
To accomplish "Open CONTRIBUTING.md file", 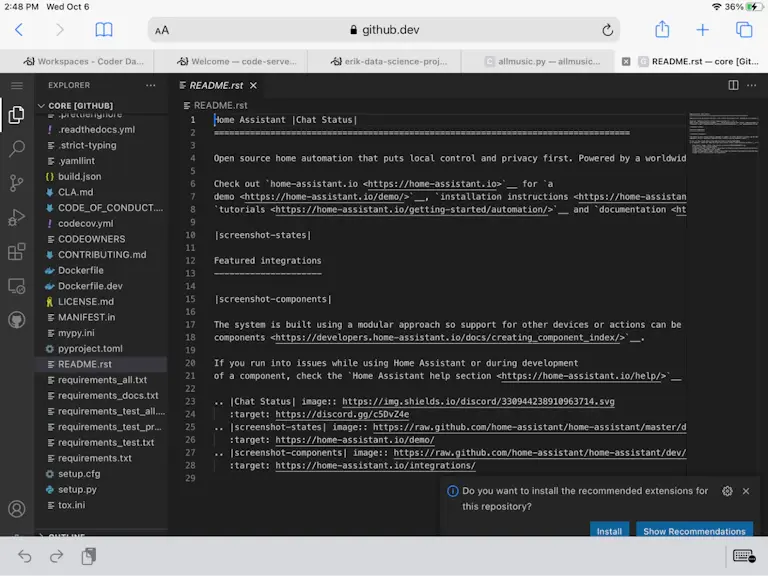I will (102, 255).
